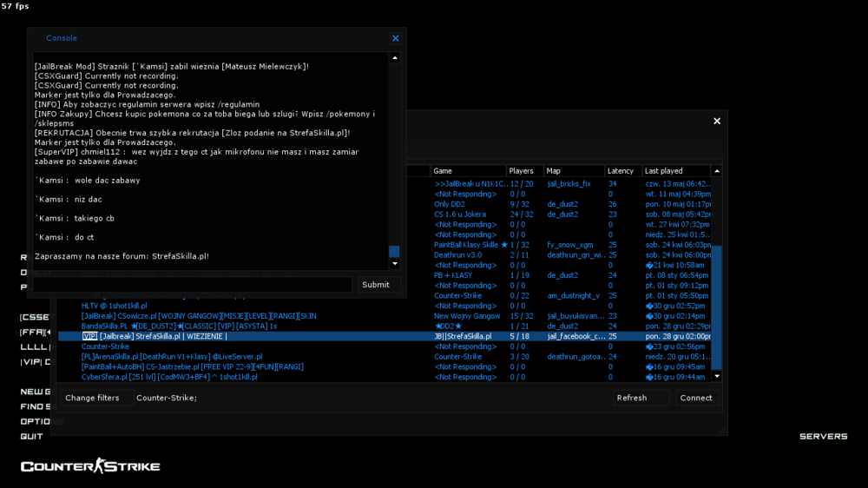Close the server browser dialog

coord(717,121)
